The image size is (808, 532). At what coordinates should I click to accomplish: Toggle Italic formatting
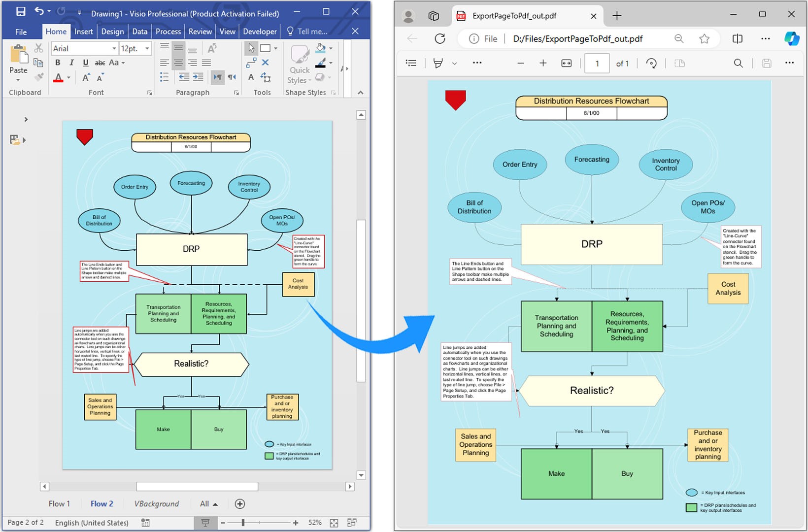[71, 63]
